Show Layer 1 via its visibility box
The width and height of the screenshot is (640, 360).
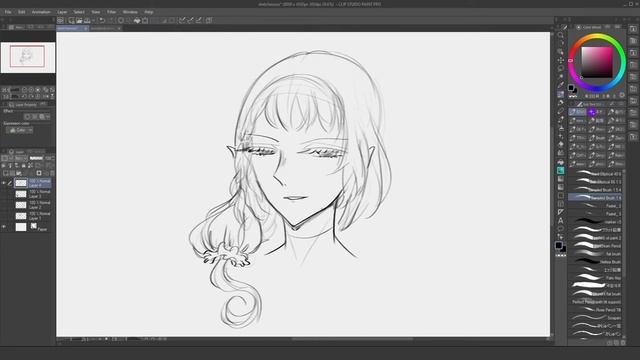(x=4, y=216)
